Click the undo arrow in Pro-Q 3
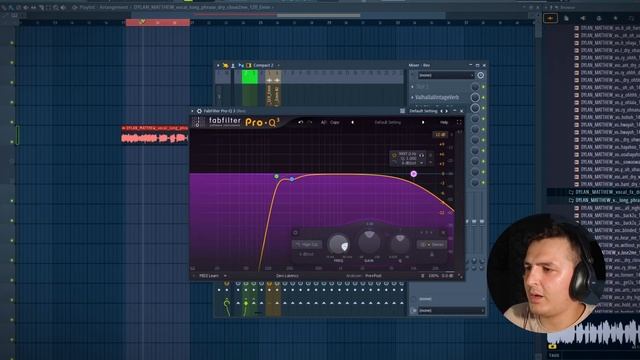The image size is (640, 360). (300, 122)
